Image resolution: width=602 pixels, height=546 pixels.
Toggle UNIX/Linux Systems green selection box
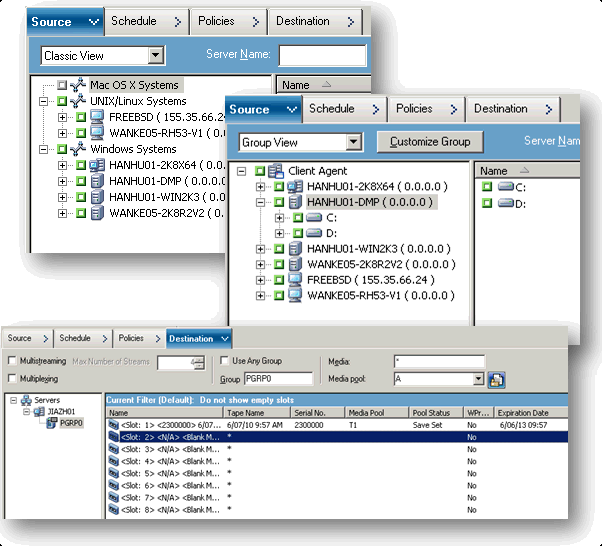pos(62,101)
